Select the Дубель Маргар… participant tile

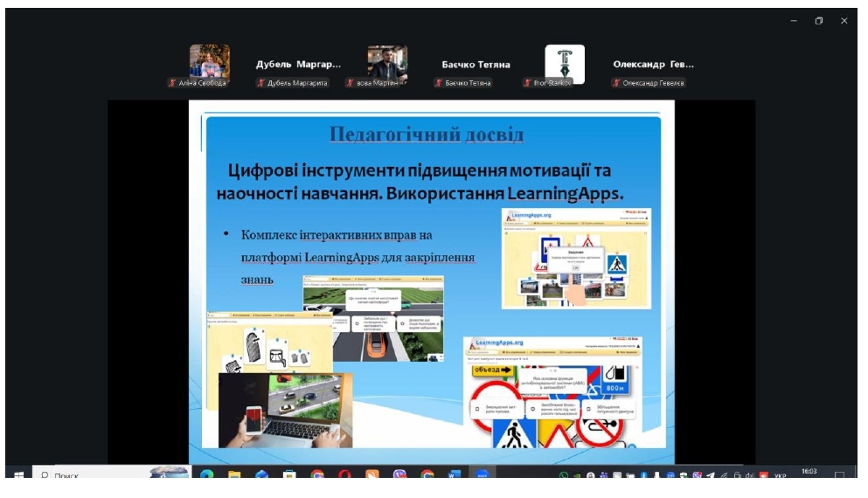pyautogui.click(x=298, y=65)
